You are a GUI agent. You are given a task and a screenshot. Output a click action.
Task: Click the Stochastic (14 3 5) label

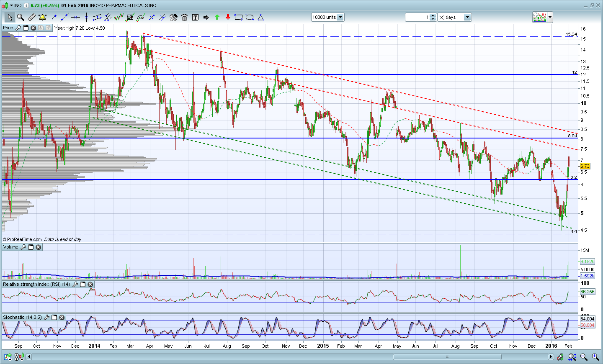(x=22, y=318)
